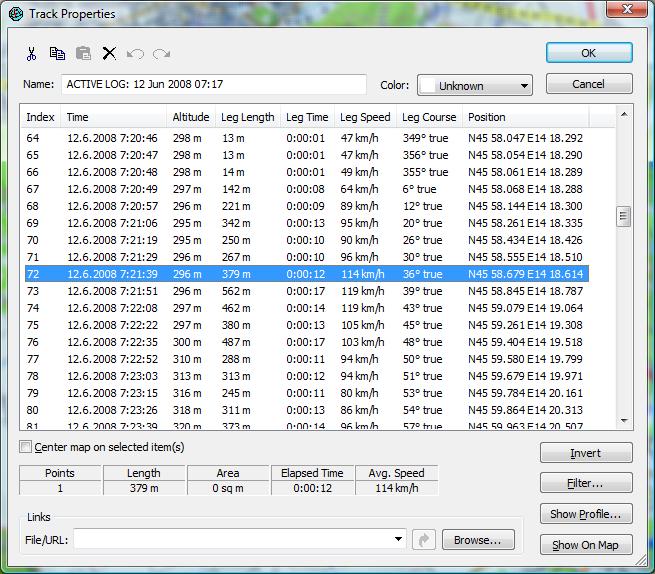This screenshot has height=574, width=655.
Task: Click the scrollbar up arrow
Action: click(x=624, y=115)
